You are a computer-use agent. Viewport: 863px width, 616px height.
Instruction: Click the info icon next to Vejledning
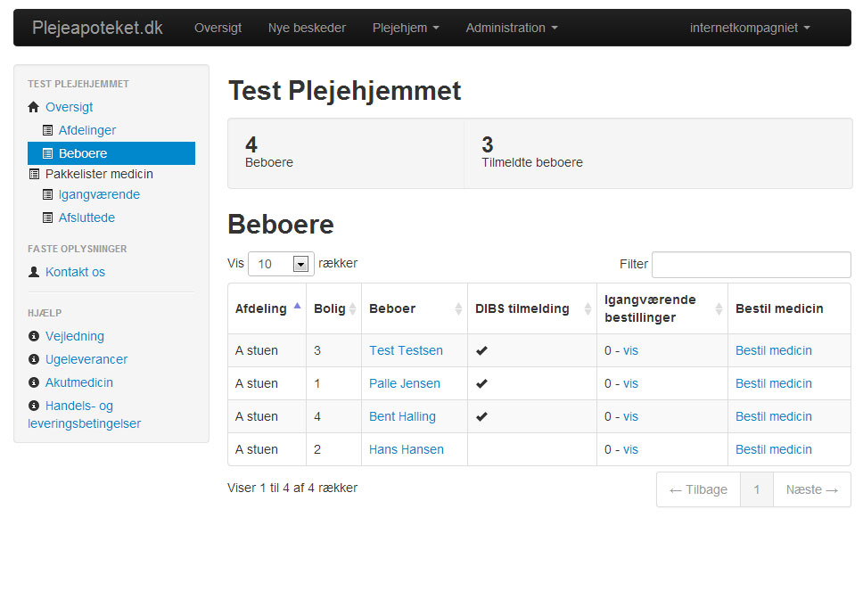(x=34, y=336)
